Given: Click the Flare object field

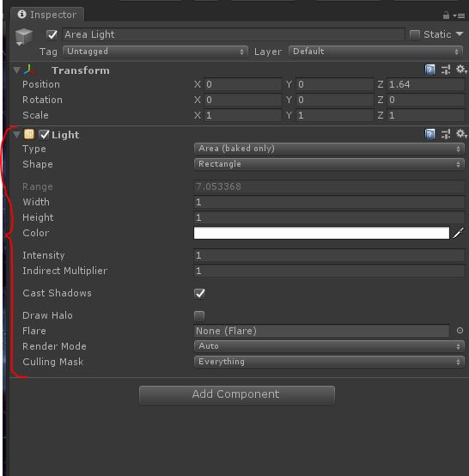Looking at the screenshot, I should click(x=321, y=331).
